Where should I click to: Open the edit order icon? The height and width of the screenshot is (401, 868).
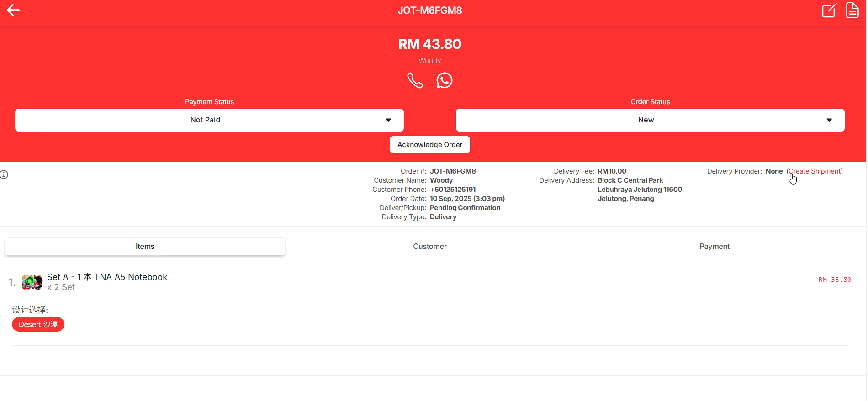[829, 10]
